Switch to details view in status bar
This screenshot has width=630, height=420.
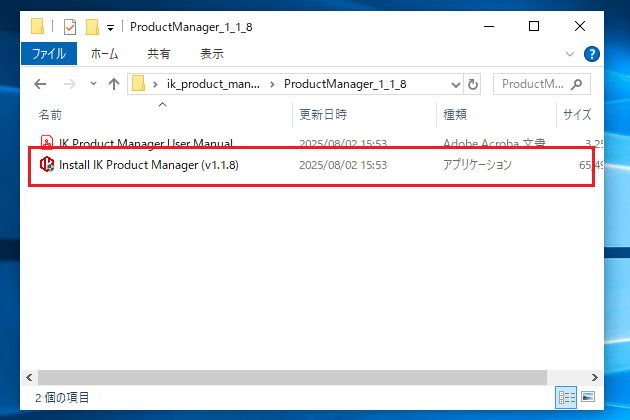pos(566,397)
